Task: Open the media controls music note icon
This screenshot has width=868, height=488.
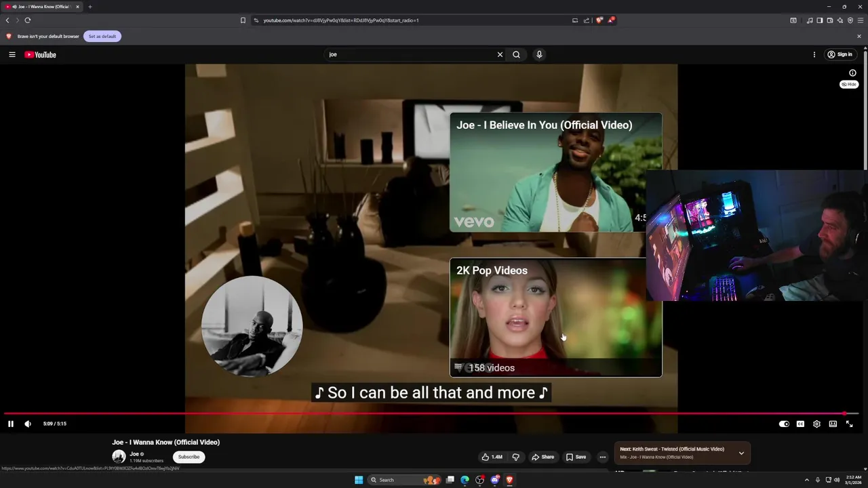Action: pyautogui.click(x=810, y=20)
